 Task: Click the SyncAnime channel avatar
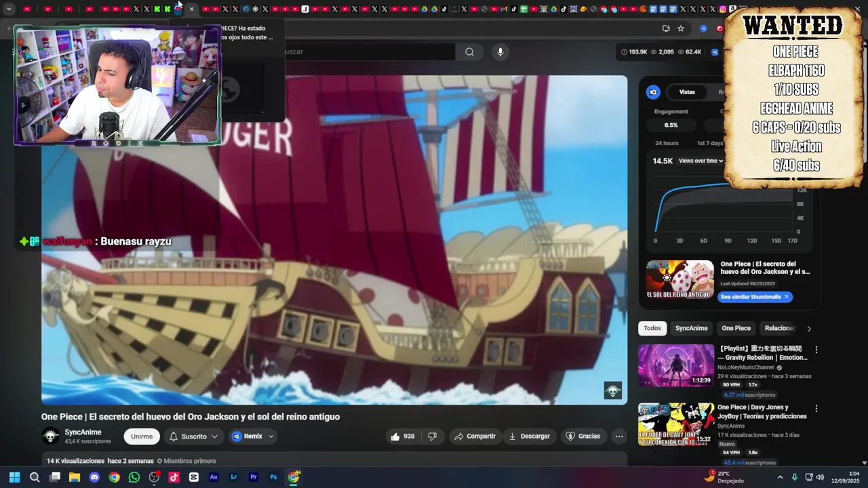[51, 436]
